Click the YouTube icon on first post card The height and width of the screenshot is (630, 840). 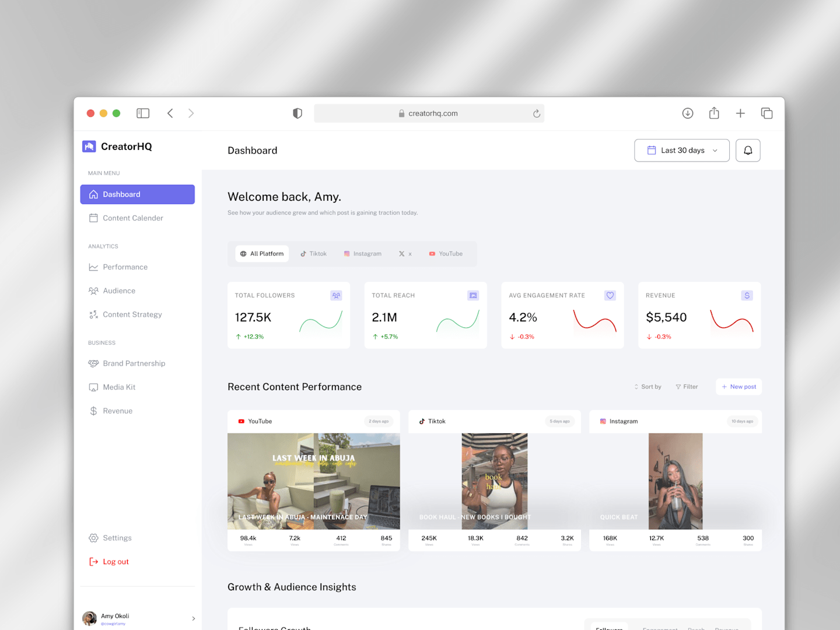241,421
